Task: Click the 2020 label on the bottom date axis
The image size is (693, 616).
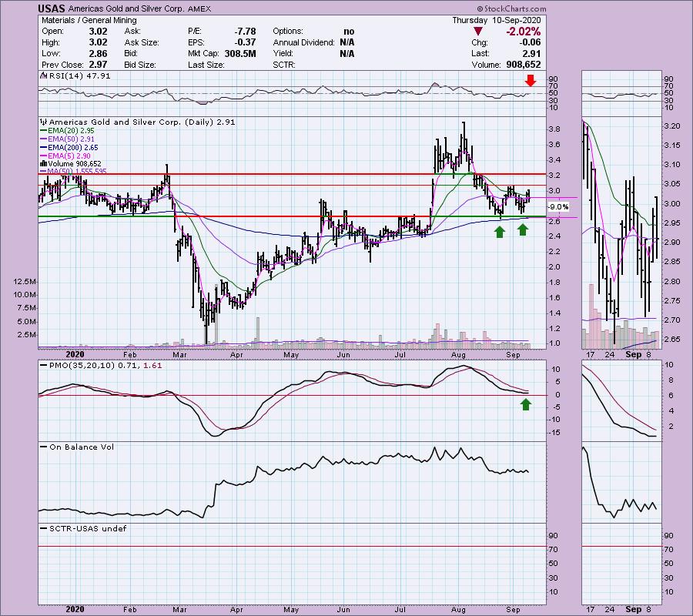Action: point(75,610)
